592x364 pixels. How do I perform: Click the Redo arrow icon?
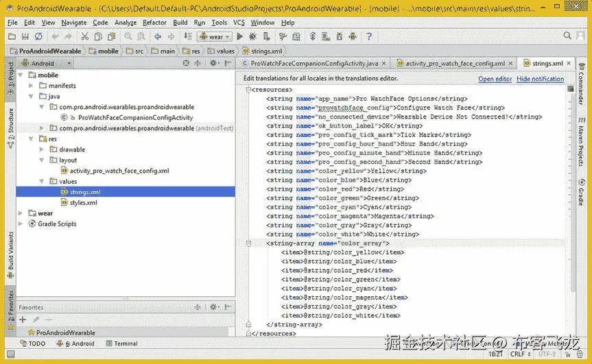tap(69, 36)
